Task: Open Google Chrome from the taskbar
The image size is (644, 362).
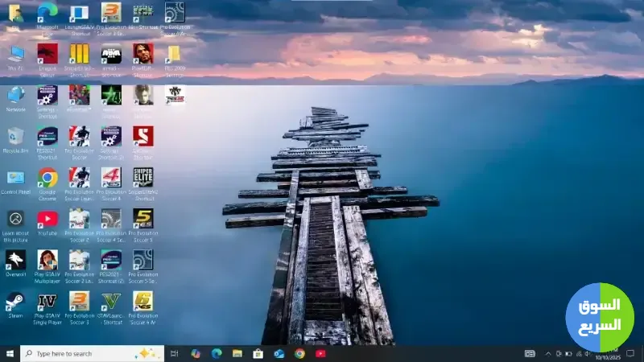Action: point(299,353)
